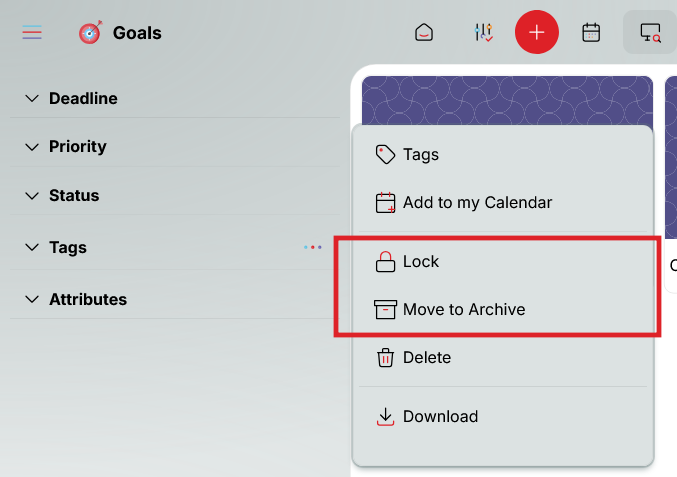Click Download in the context menu
The image size is (677, 477).
pyautogui.click(x=440, y=416)
